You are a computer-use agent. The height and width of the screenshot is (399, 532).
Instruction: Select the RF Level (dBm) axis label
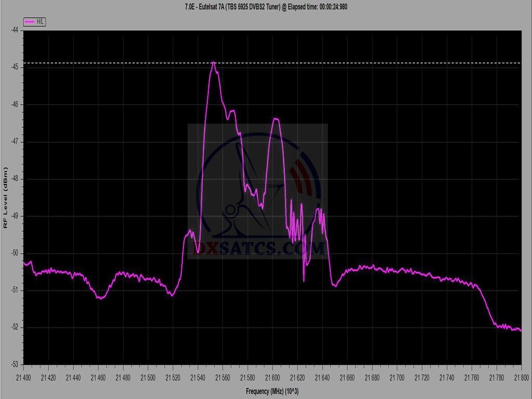click(6, 197)
